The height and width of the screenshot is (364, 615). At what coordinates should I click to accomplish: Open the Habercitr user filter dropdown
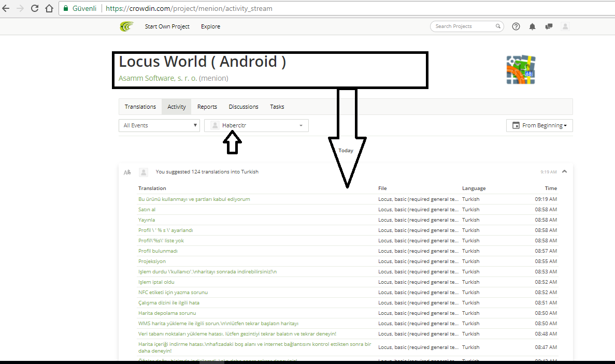point(256,125)
